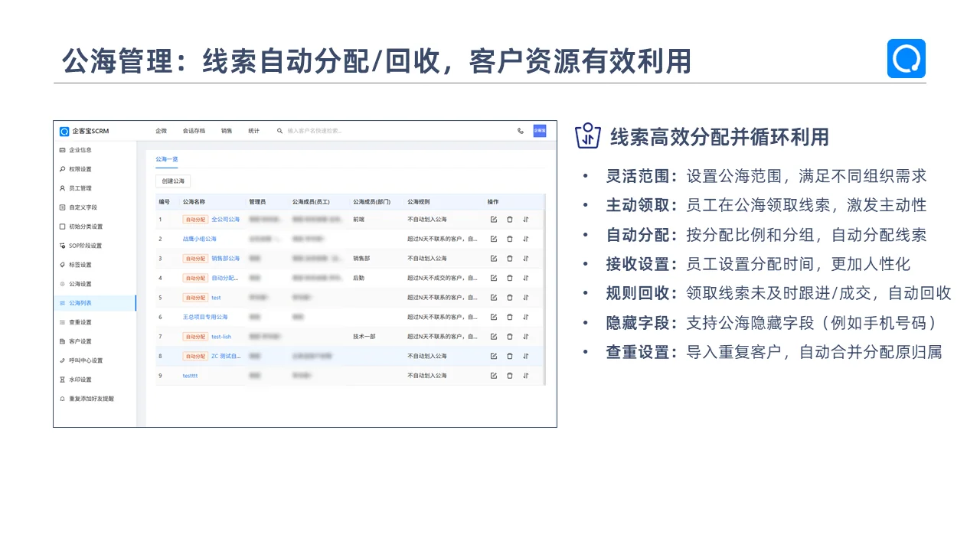Click the 创建公海 button
Screen dimensions: 980x551
173,181
